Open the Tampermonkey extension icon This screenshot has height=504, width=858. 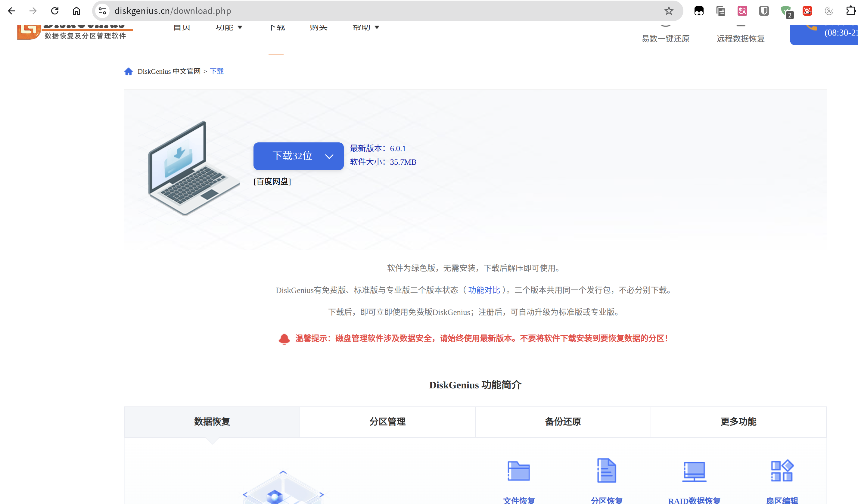tap(699, 11)
